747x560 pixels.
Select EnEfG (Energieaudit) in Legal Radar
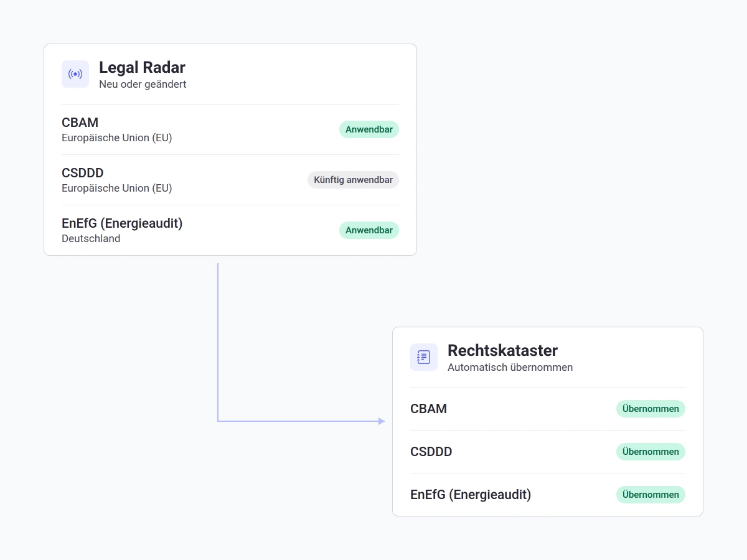click(230, 230)
